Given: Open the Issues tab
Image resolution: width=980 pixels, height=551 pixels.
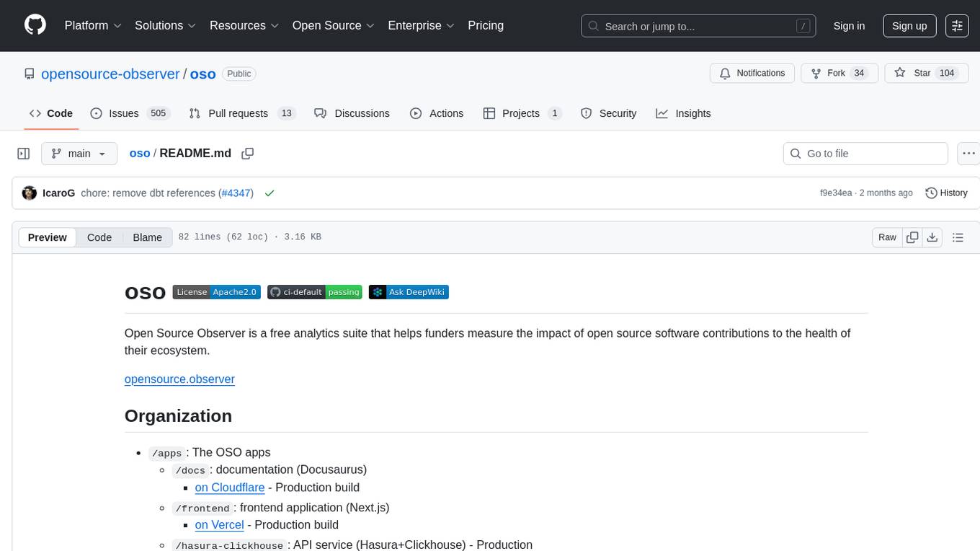Looking at the screenshot, I should [x=130, y=113].
